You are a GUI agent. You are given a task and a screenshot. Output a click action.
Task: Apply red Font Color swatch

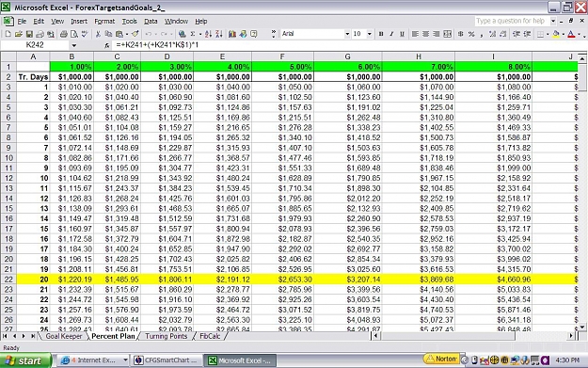[571, 34]
